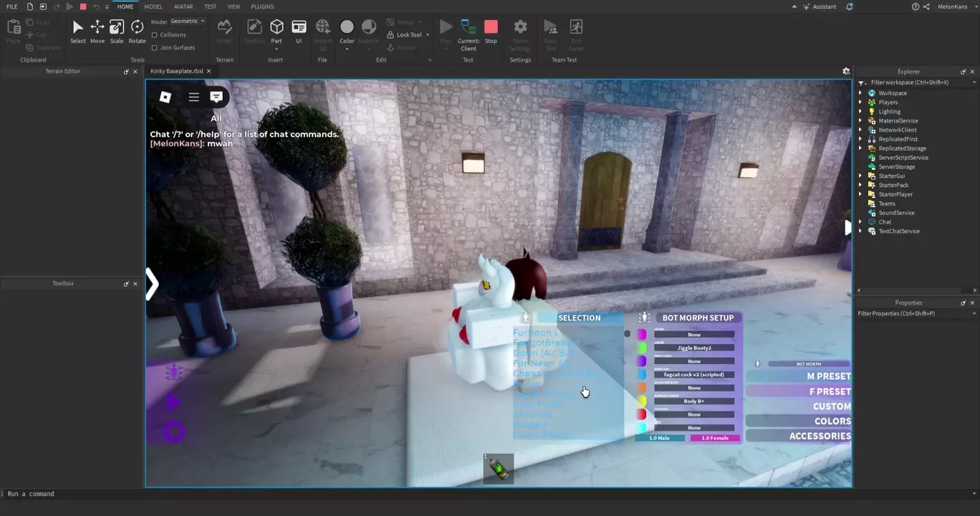Click the M PRESET button
The width and height of the screenshot is (980, 516).
(x=828, y=376)
